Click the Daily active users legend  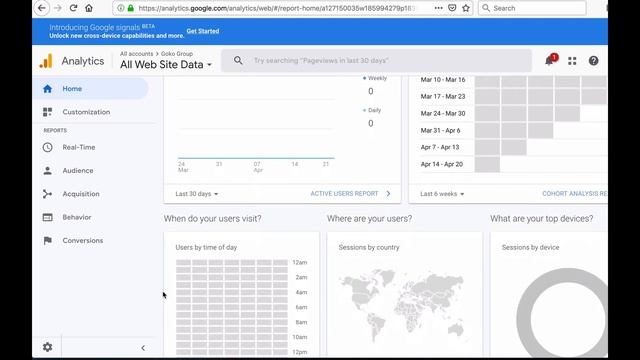(x=372, y=110)
